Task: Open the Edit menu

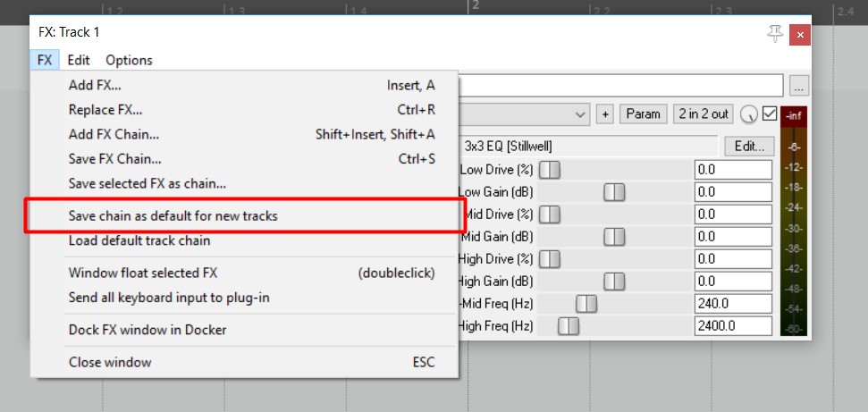Action: pos(79,60)
